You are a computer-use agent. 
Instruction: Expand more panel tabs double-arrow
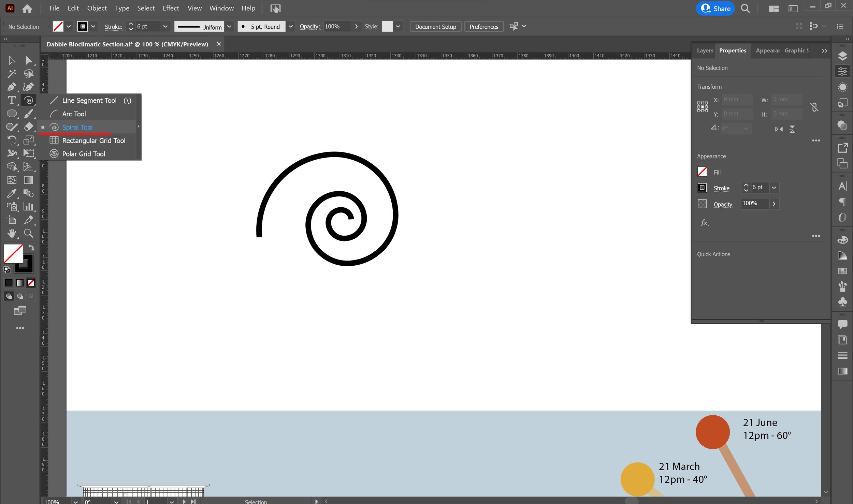point(824,51)
